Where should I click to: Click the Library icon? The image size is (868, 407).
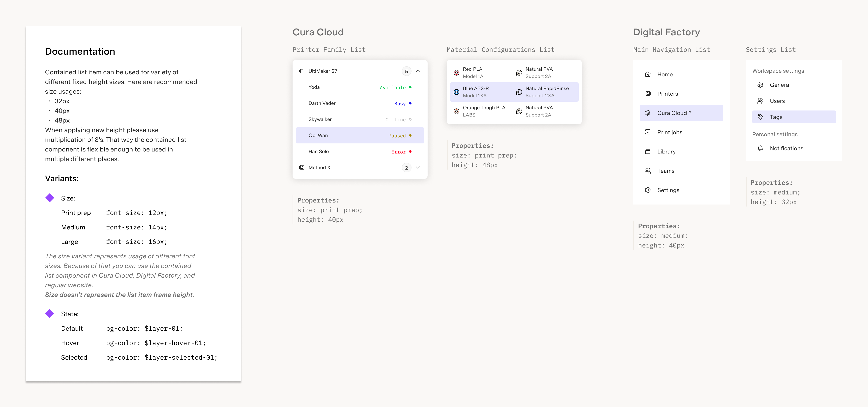point(648,152)
